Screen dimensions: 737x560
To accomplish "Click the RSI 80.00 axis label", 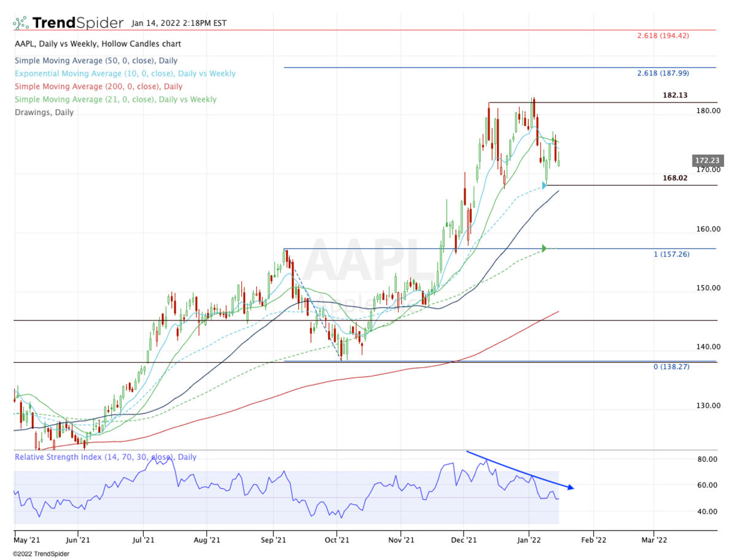I will click(708, 459).
